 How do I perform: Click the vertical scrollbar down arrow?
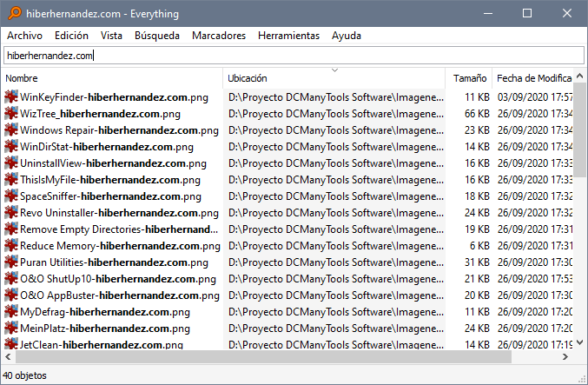(580, 342)
